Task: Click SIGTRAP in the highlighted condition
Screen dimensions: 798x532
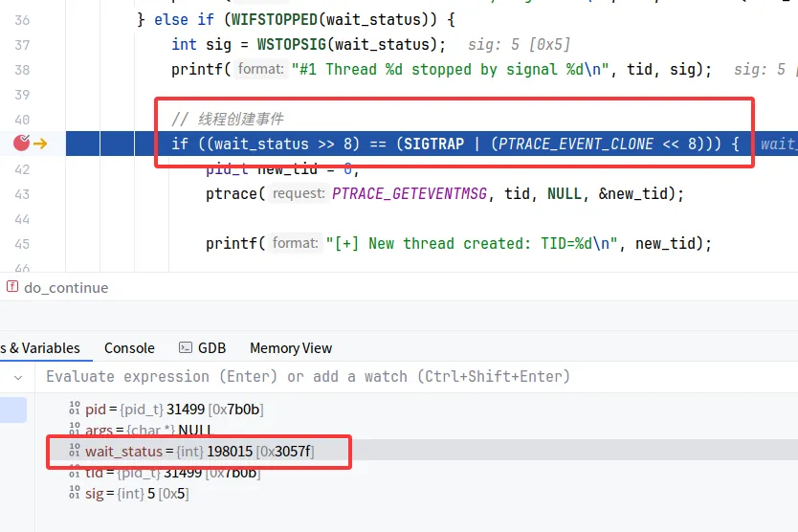Action: click(x=433, y=144)
